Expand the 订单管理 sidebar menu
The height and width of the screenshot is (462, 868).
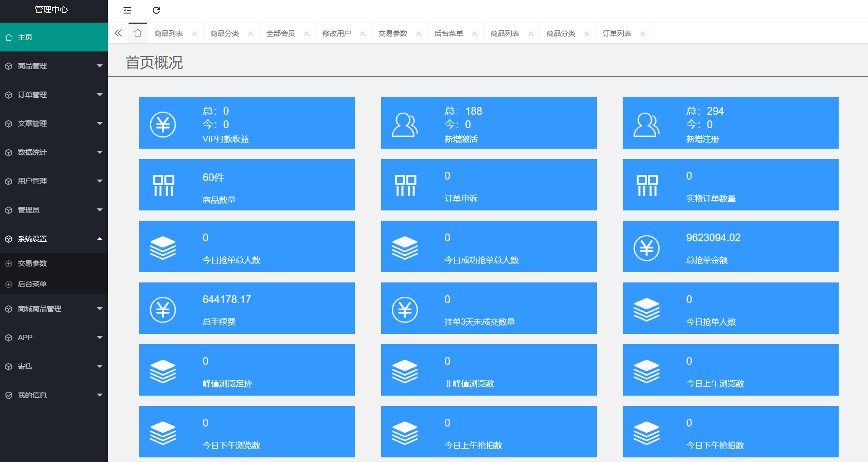[x=54, y=95]
